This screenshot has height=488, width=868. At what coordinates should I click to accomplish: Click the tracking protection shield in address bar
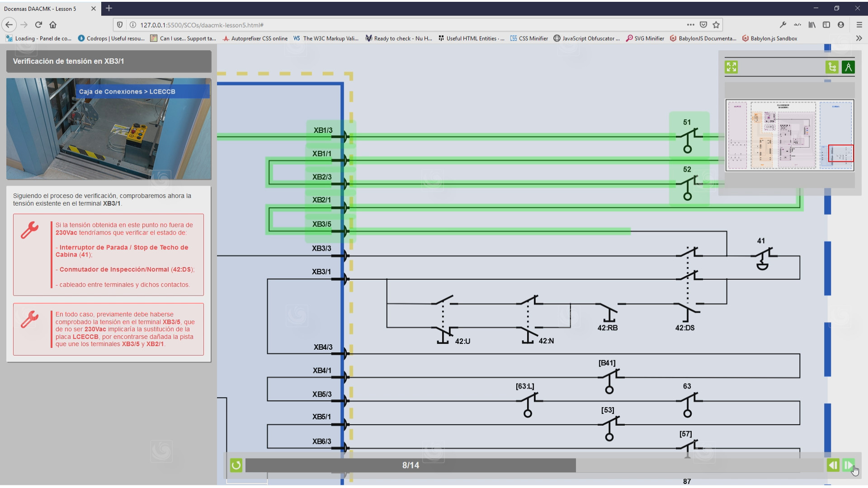pyautogui.click(x=119, y=25)
